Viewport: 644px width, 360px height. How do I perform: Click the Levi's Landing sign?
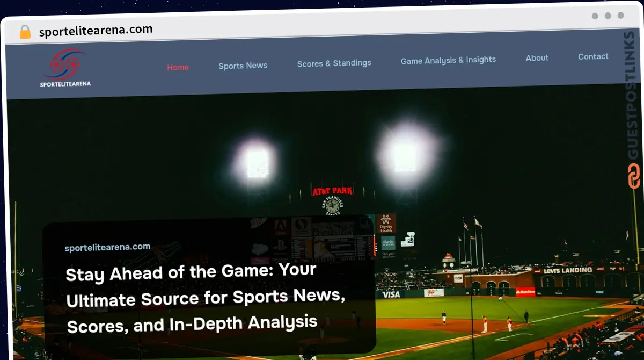click(x=568, y=270)
